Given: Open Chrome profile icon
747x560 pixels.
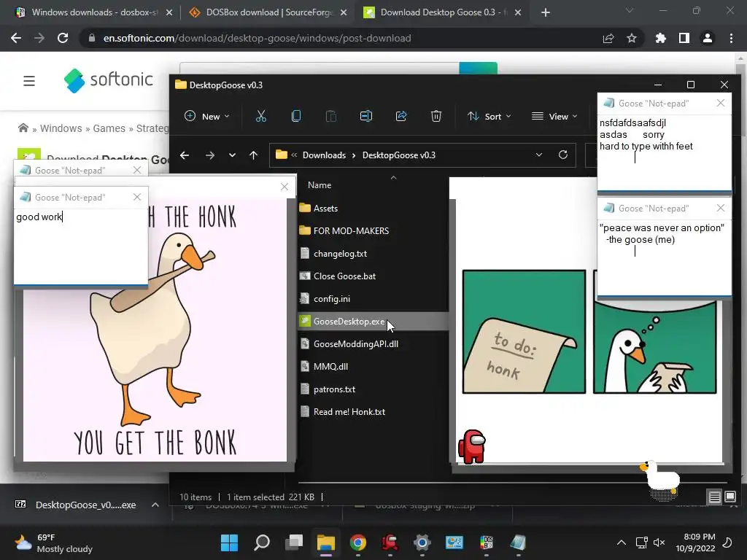Looking at the screenshot, I should 708,38.
